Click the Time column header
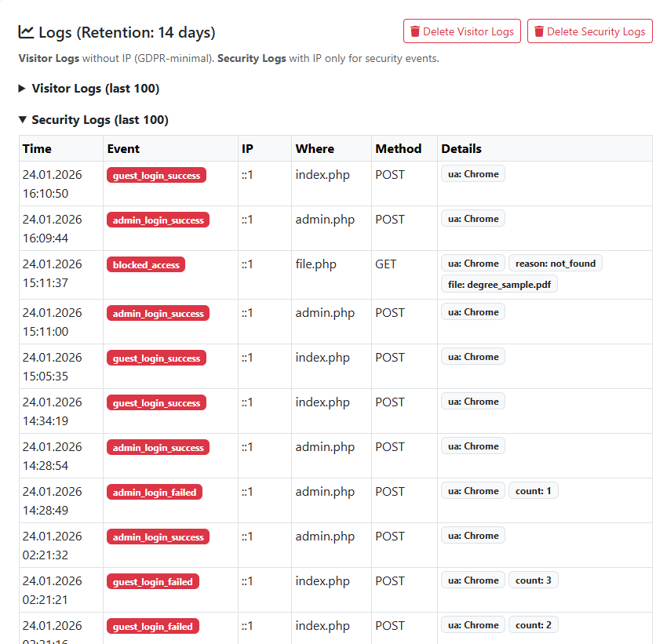Image resolution: width=667 pixels, height=644 pixels. click(x=37, y=149)
